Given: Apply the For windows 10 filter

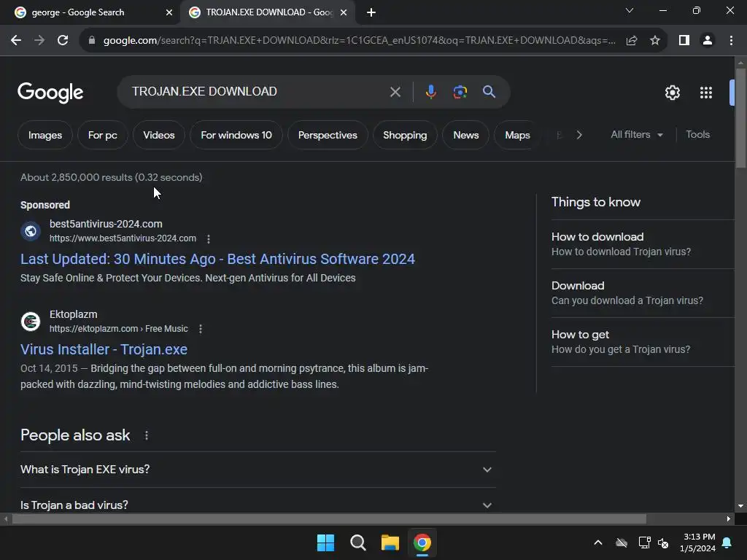Looking at the screenshot, I should (x=236, y=135).
